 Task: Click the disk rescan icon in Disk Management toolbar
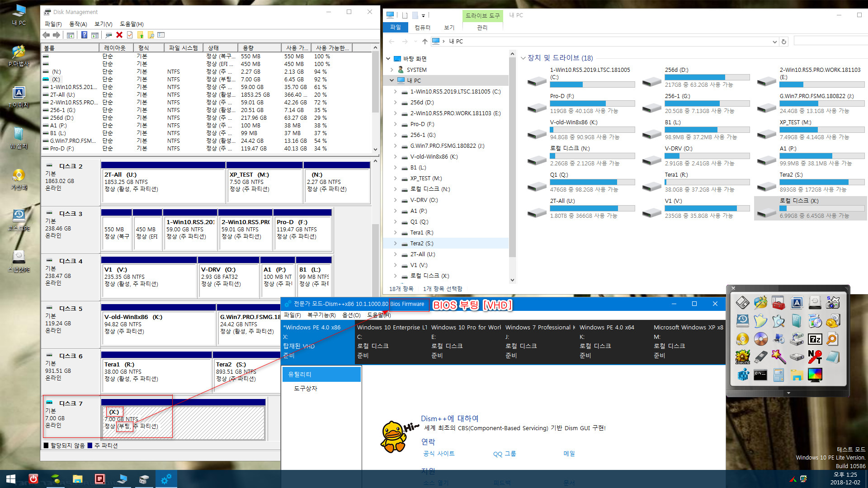[x=108, y=35]
